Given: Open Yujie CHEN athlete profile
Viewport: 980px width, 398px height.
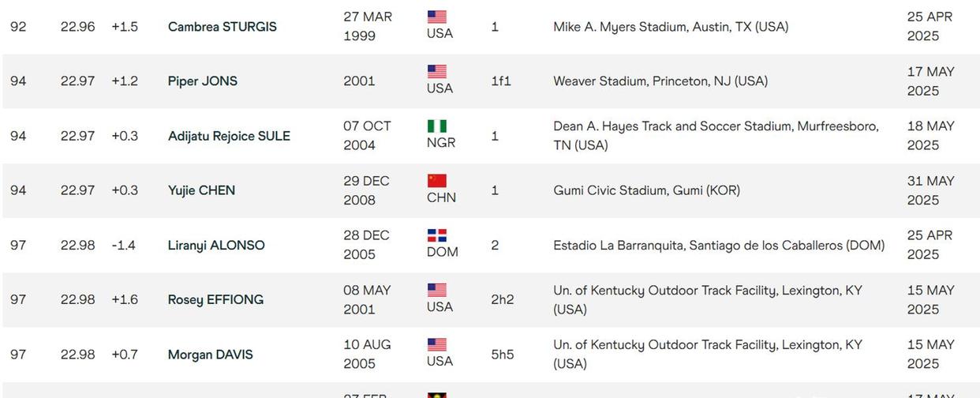Looking at the screenshot, I should tap(201, 190).
